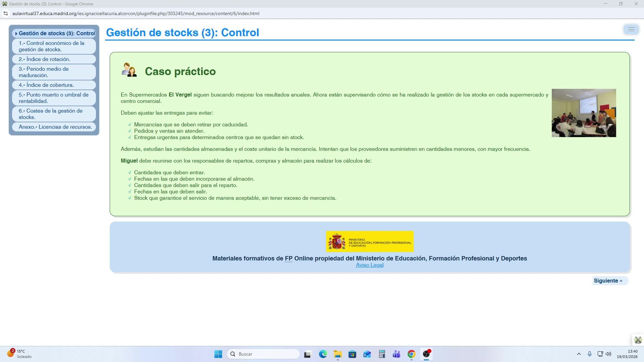Open the Aviso Legal link
644x362 pixels.
[370, 265]
